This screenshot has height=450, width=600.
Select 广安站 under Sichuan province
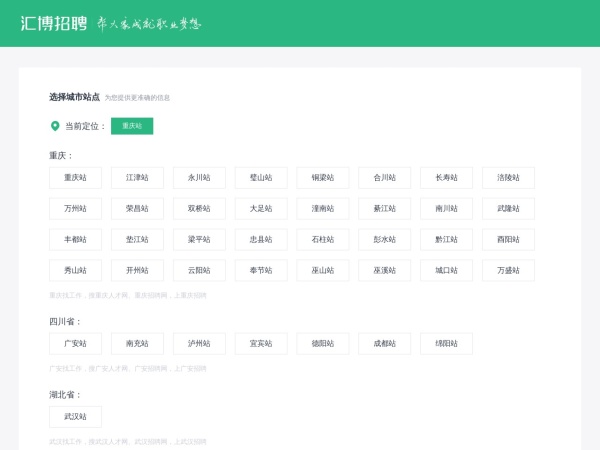[x=75, y=344]
